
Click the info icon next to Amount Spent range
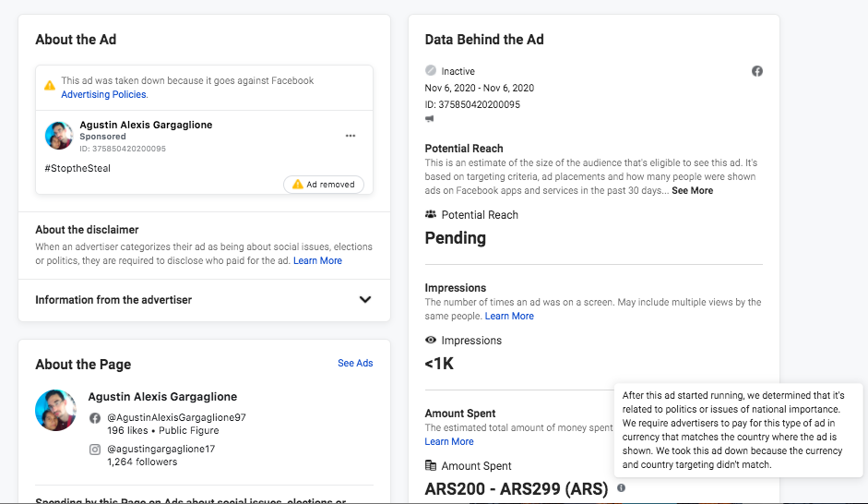tap(621, 487)
